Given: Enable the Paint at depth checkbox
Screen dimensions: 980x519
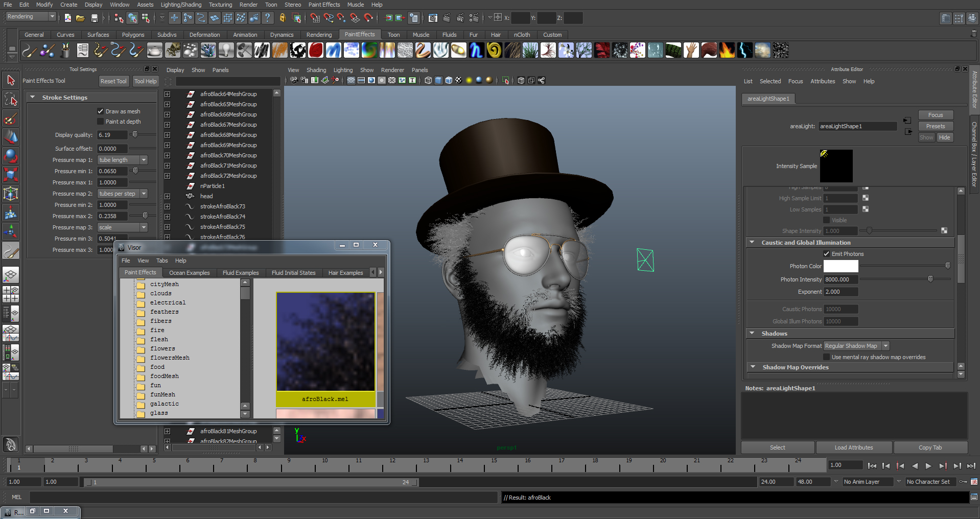Looking at the screenshot, I should tap(101, 122).
